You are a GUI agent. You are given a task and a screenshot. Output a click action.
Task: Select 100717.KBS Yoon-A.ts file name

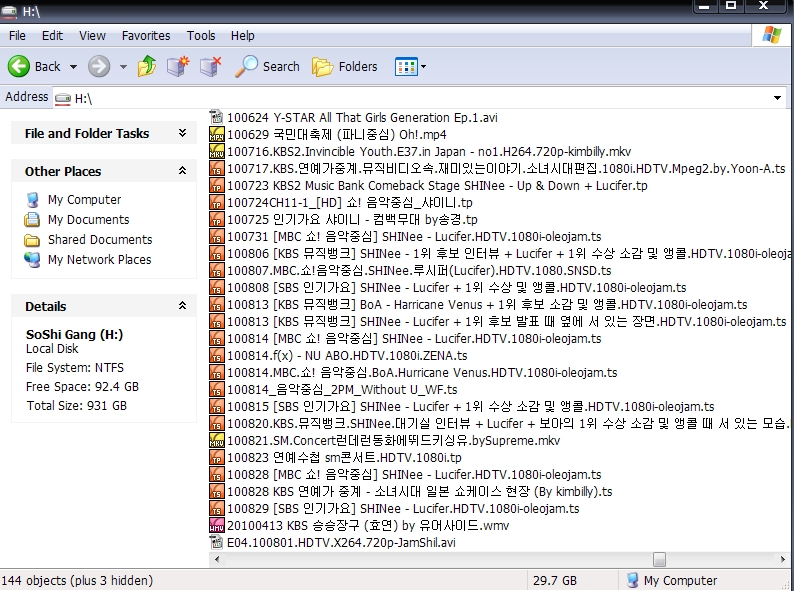(x=506, y=169)
